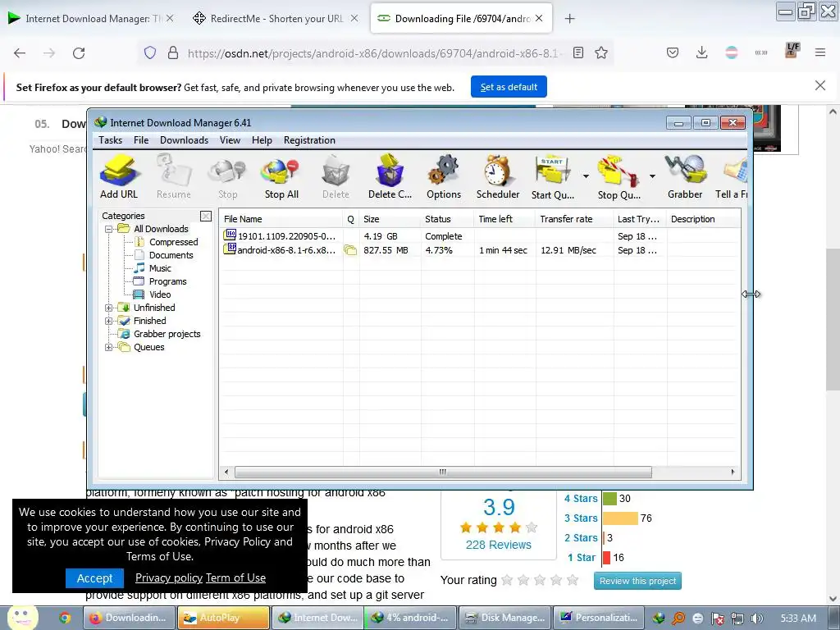Switch to Internet Download Manager browser tab
This screenshot has width=840, height=630.
pyautogui.click(x=90, y=19)
